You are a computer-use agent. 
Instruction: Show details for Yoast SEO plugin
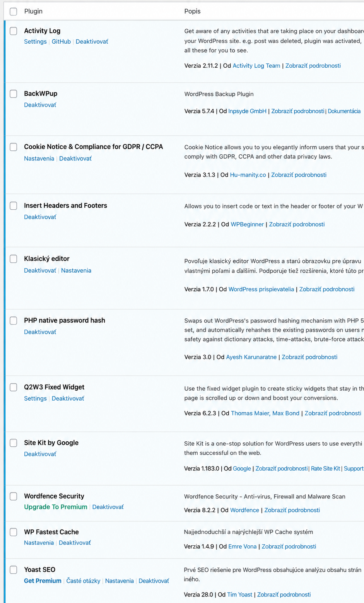point(284,594)
